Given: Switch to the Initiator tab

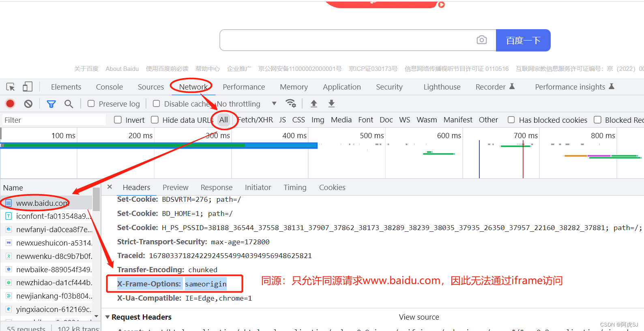Looking at the screenshot, I should pos(258,188).
